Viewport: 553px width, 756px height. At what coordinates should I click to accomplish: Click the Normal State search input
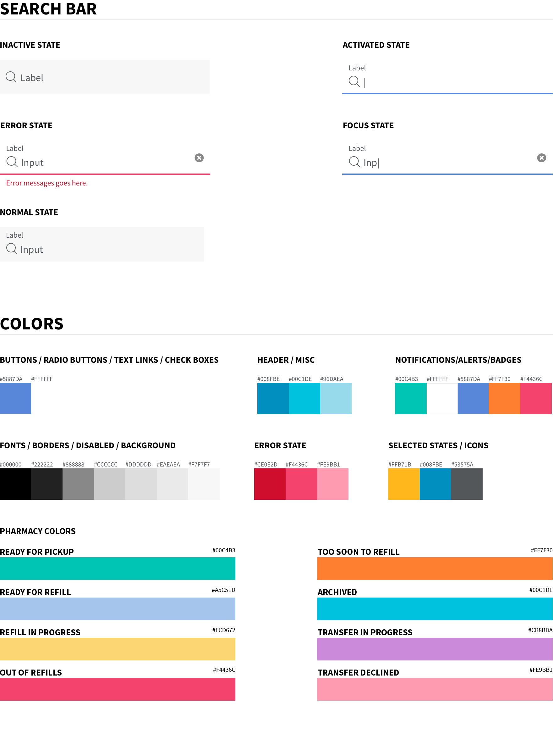point(102,245)
